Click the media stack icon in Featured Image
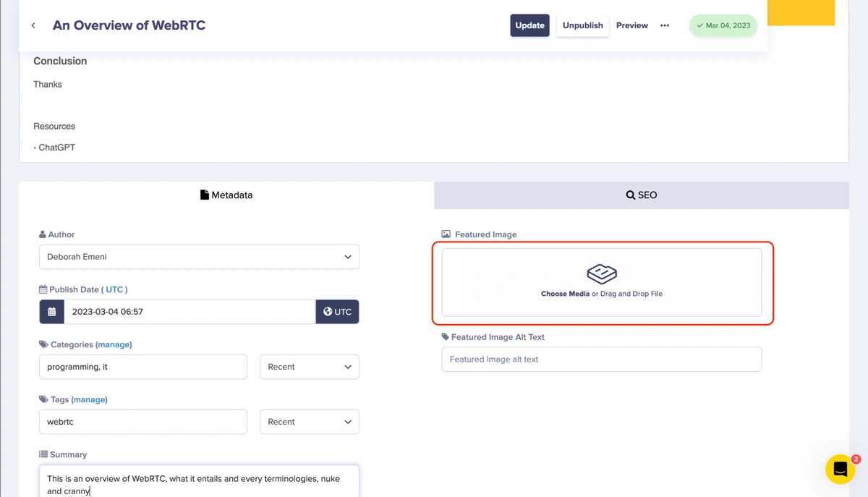Viewport: 868px width, 497px height. (x=601, y=273)
